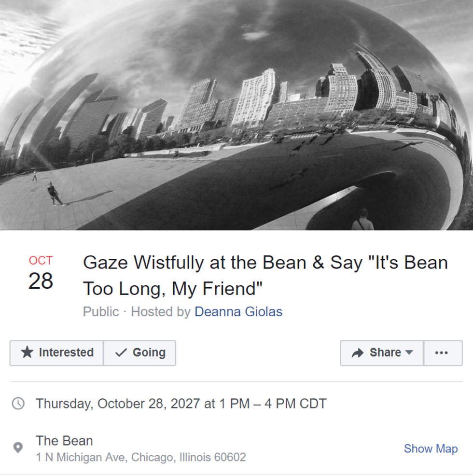Click the location pin icon

pyautogui.click(x=18, y=448)
